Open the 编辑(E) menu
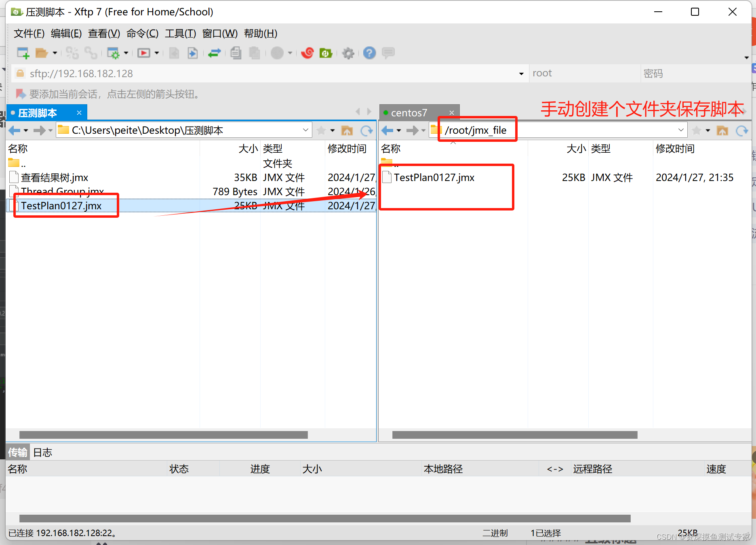This screenshot has height=545, width=756. 66,34
